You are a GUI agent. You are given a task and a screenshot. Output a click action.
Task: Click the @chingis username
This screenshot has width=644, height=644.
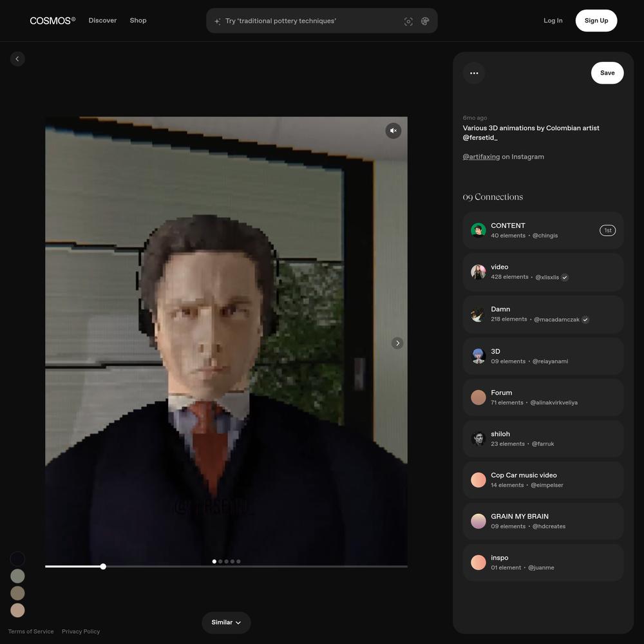545,236
